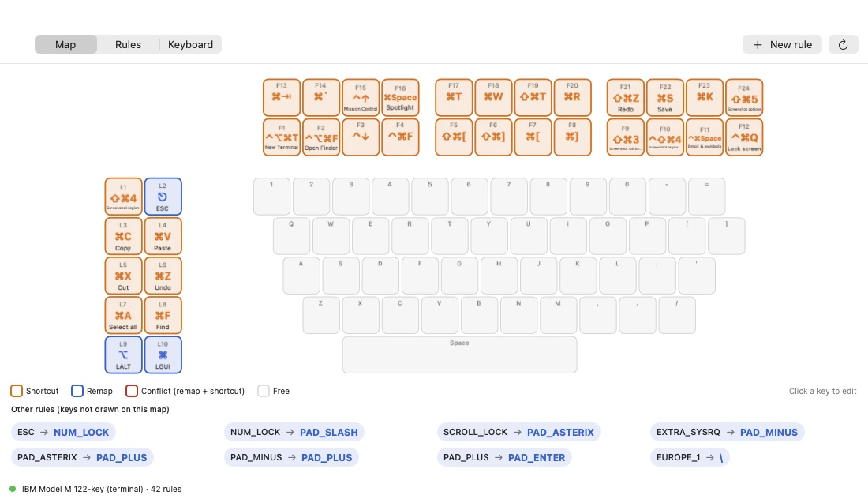Open the L3 Copy key
This screenshot has height=499, width=868.
click(x=123, y=236)
